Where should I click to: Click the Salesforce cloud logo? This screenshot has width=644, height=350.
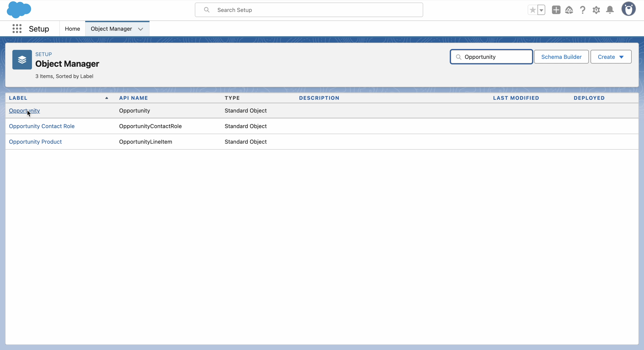click(x=19, y=10)
